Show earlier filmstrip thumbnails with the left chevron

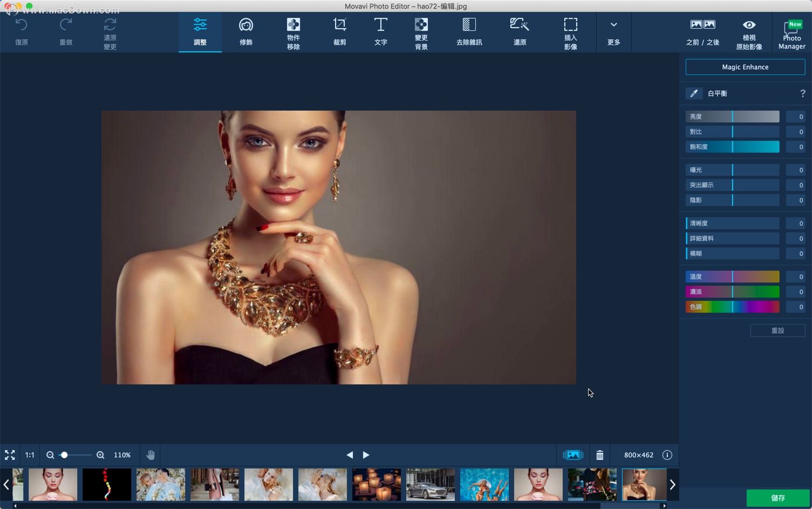click(x=6, y=484)
